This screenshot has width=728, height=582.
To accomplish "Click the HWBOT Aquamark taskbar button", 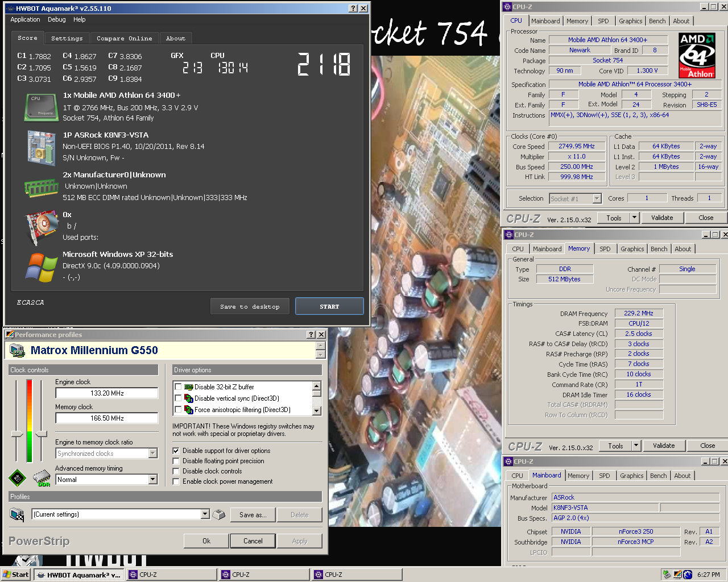I will [78, 575].
